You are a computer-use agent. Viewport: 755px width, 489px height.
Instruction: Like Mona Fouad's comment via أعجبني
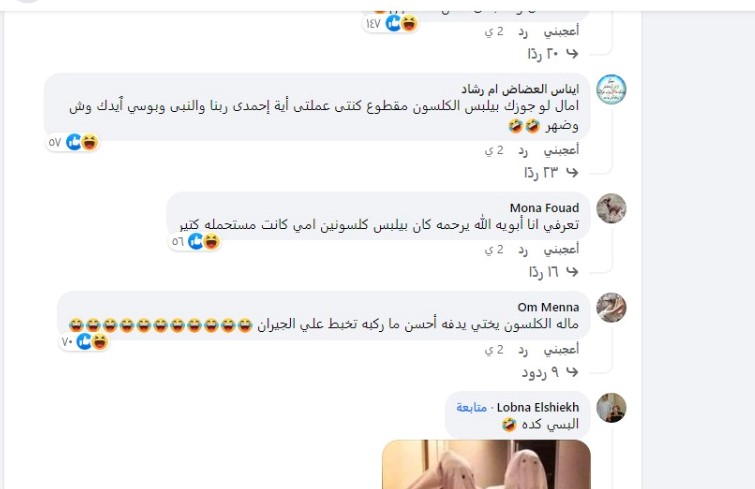561,249
